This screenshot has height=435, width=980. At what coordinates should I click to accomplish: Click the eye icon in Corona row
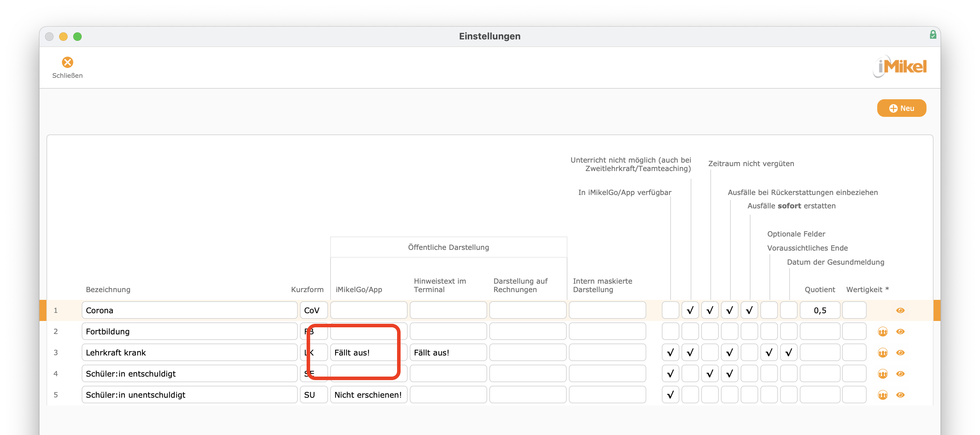(900, 310)
